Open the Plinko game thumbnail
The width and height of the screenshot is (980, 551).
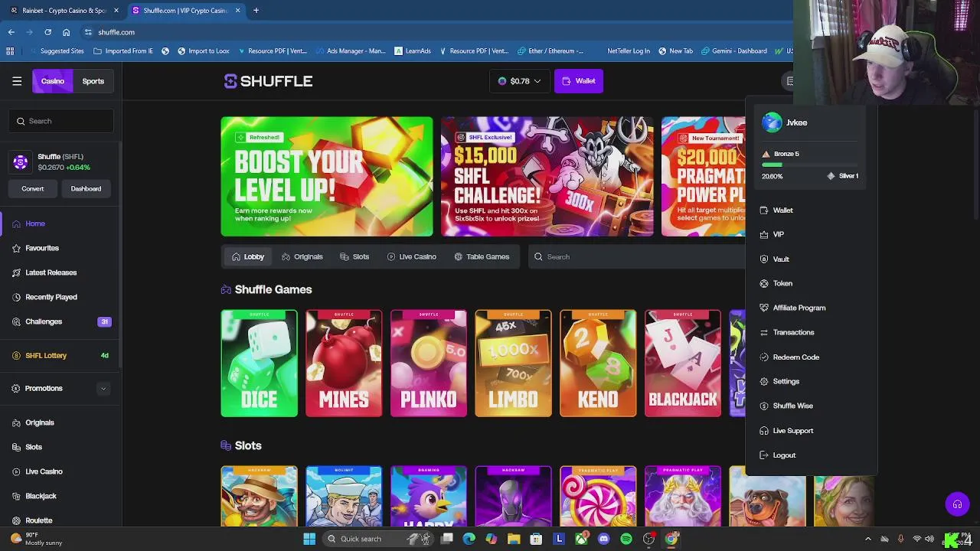pyautogui.click(x=429, y=364)
